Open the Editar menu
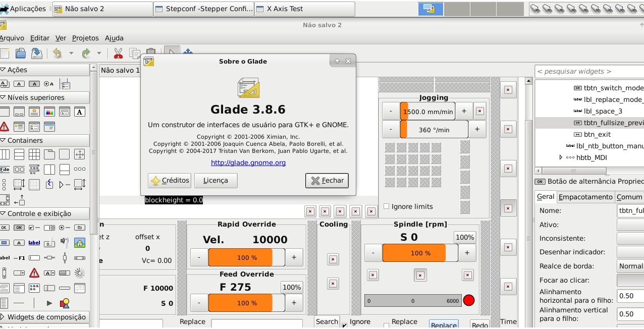Viewport: 644px width, 329px height. point(40,38)
